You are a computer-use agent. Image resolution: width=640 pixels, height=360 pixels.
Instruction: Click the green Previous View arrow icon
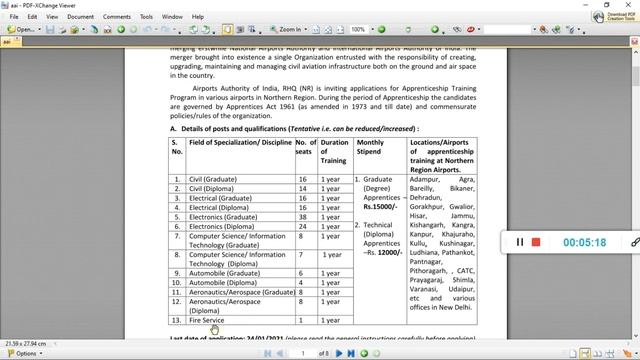(x=121, y=29)
